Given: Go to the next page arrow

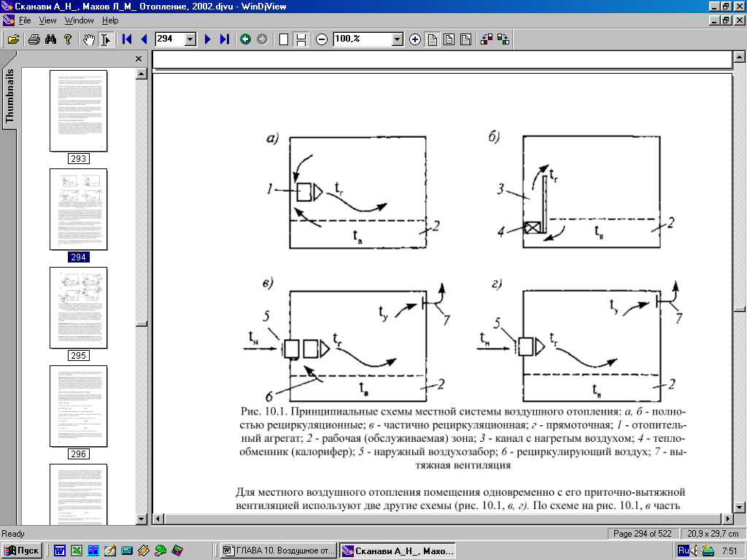Looking at the screenshot, I should pos(207,39).
